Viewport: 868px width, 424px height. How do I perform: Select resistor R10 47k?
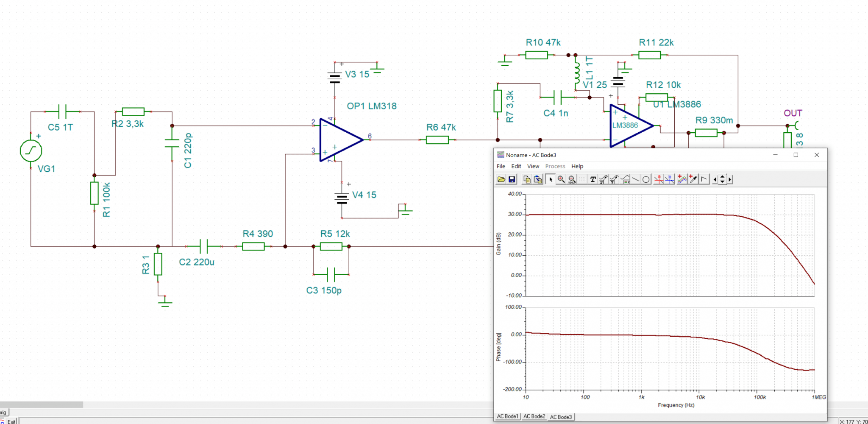[x=537, y=55]
